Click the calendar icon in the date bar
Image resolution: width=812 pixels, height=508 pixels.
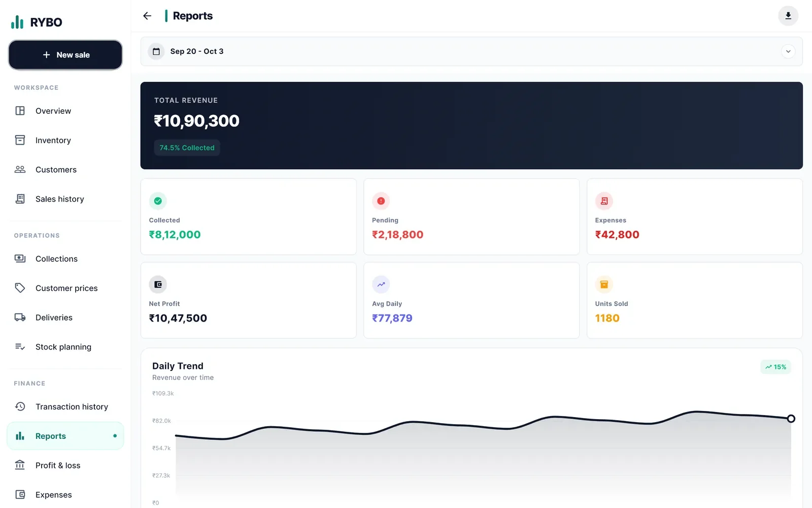tap(156, 51)
